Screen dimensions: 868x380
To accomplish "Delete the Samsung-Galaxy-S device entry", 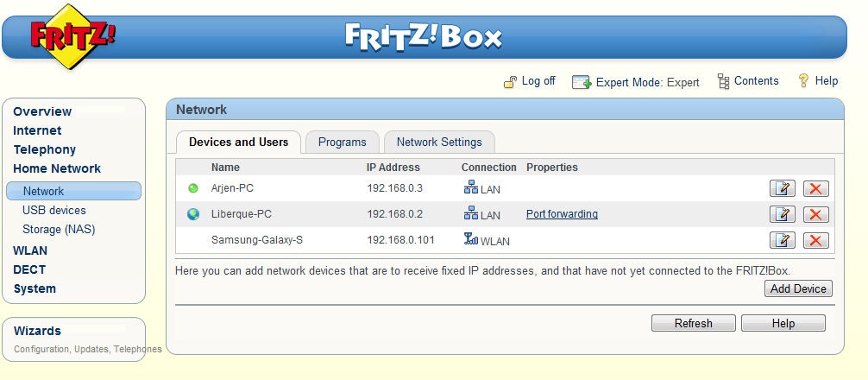I will click(x=816, y=240).
